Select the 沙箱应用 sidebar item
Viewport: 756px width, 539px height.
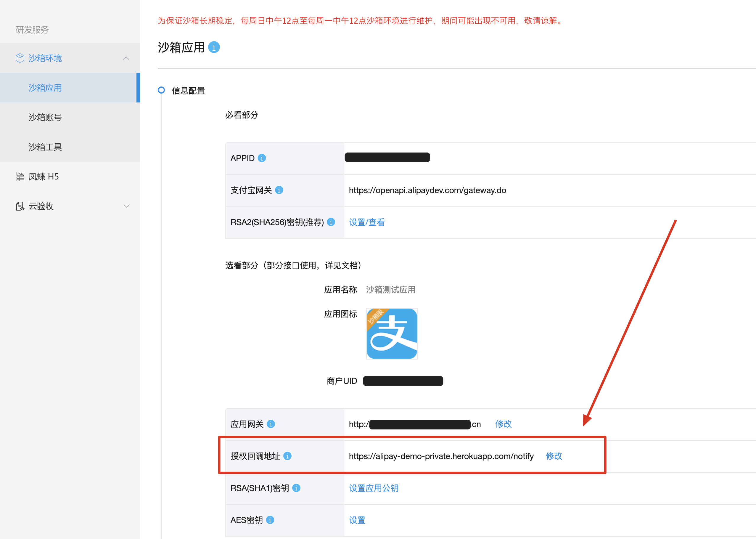tap(45, 88)
